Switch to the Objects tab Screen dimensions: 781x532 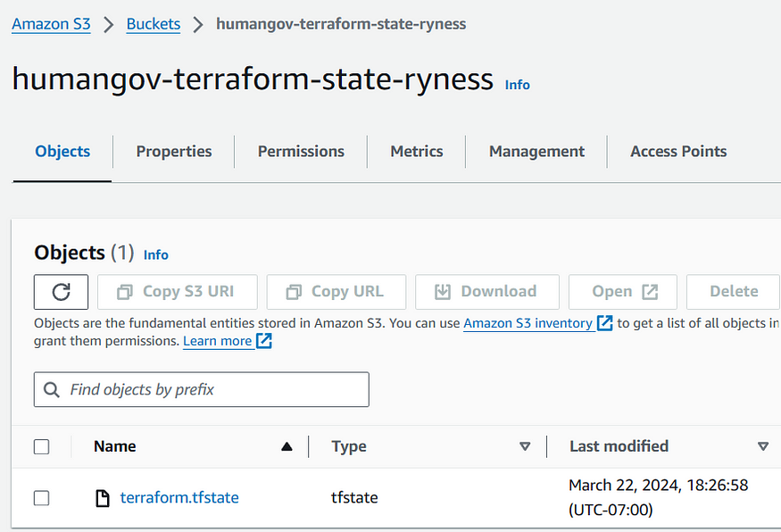62,152
